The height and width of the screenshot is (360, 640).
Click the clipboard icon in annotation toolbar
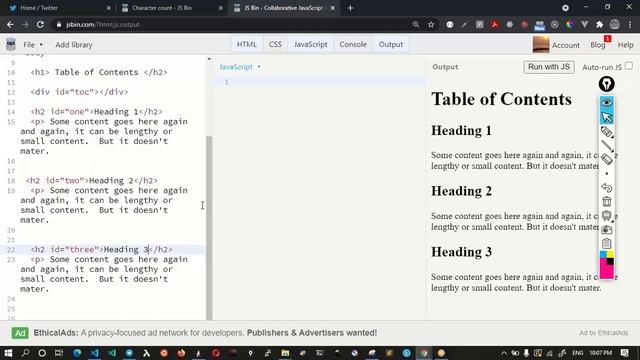coord(607,243)
